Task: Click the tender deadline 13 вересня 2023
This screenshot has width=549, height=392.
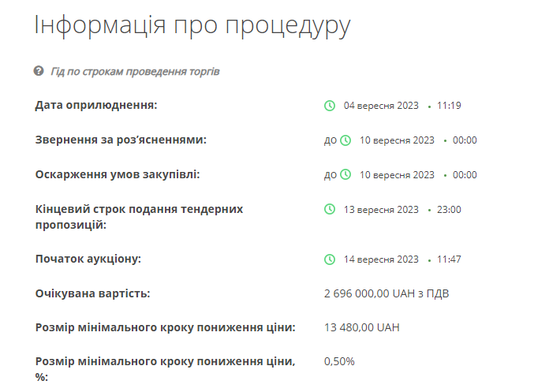Action: tap(382, 209)
